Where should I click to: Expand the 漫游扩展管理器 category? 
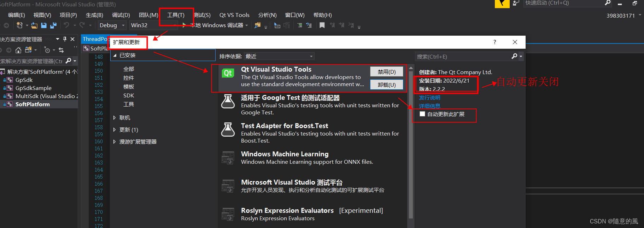point(115,142)
